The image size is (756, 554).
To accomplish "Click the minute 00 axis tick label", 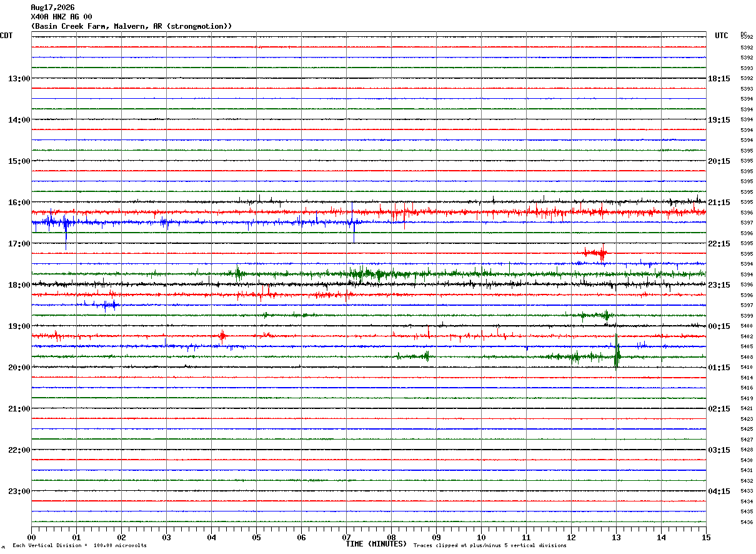I will 31,538.
